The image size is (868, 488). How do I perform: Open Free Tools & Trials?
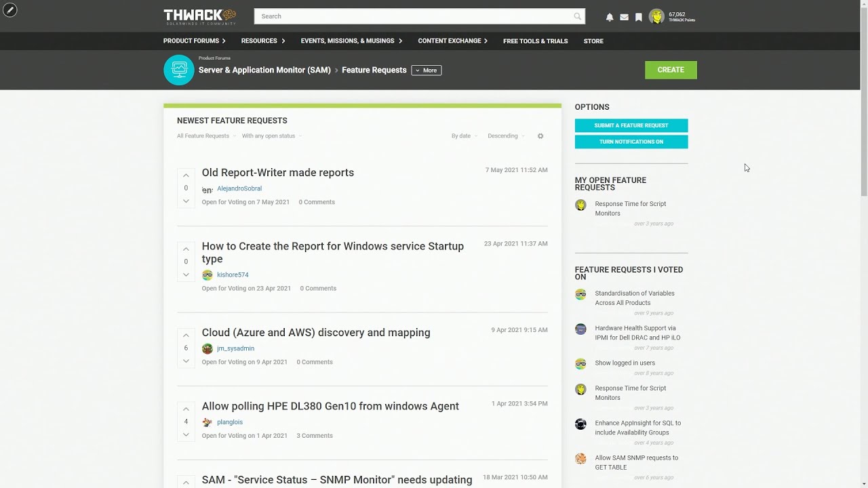coord(536,41)
